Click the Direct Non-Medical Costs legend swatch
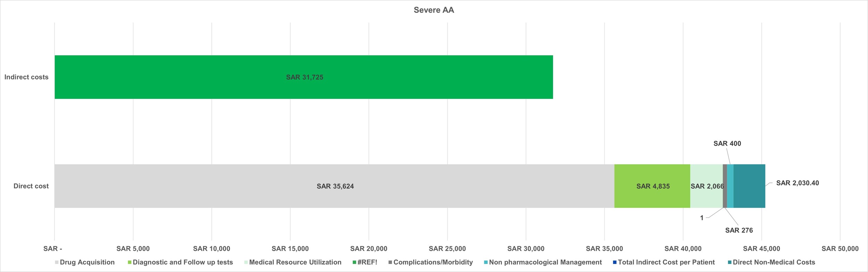868x272 pixels. 730,263
